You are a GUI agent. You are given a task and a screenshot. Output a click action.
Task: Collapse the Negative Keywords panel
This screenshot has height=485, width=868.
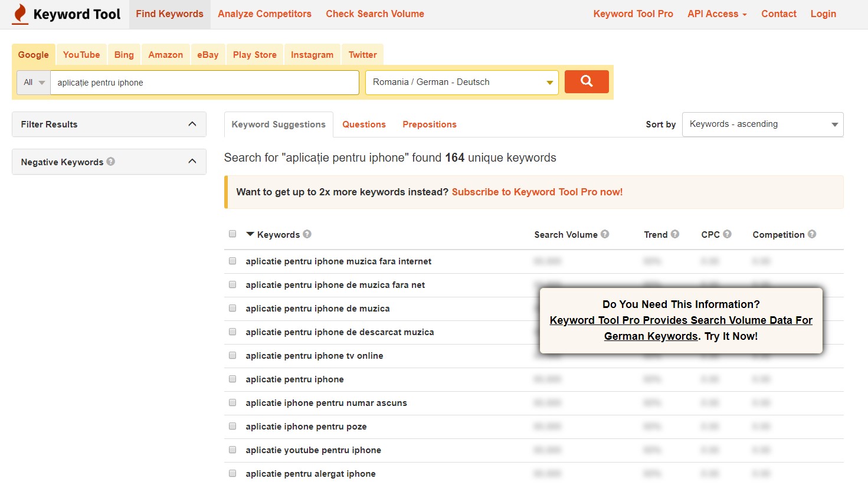tap(192, 161)
